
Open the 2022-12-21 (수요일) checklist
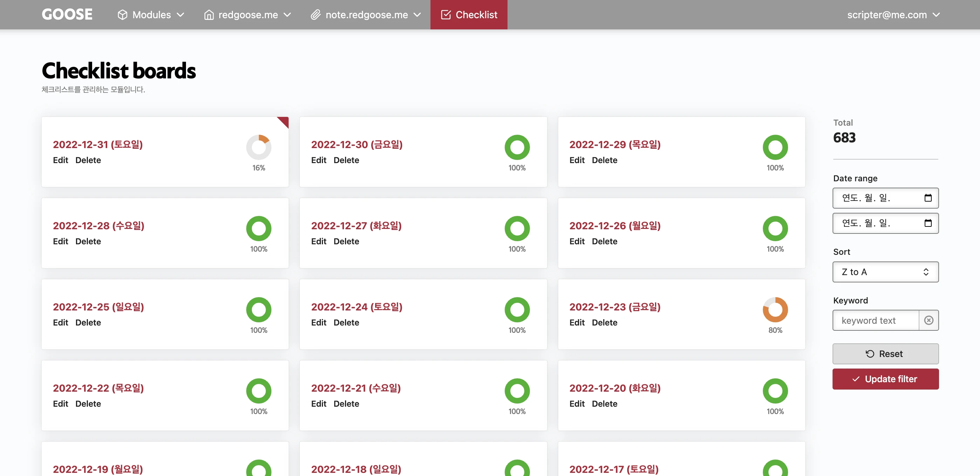(x=356, y=388)
